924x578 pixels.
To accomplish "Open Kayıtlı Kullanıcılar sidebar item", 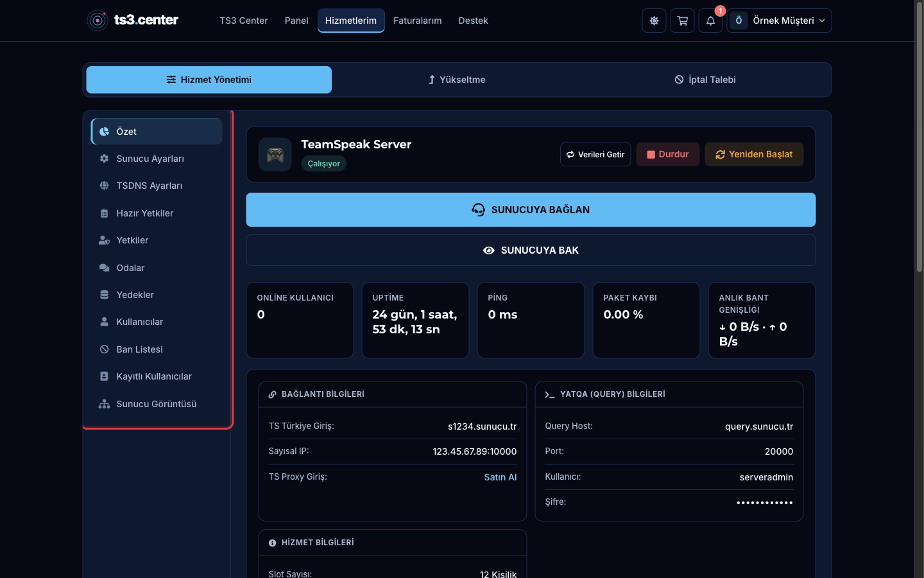I will coord(157,376).
